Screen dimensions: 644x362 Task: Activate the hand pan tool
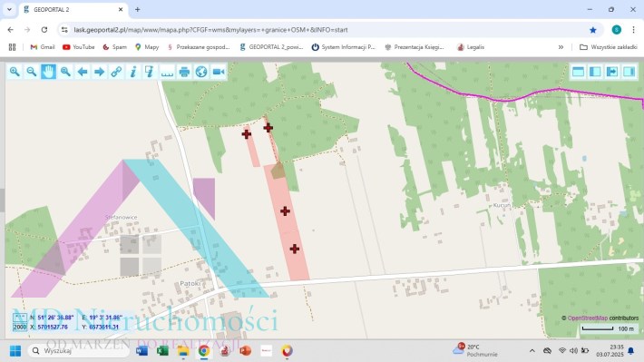click(x=48, y=72)
